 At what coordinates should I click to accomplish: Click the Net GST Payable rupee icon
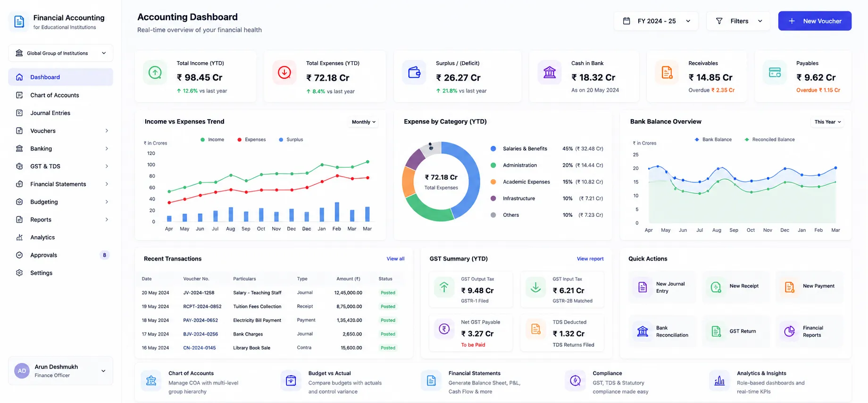(x=444, y=329)
